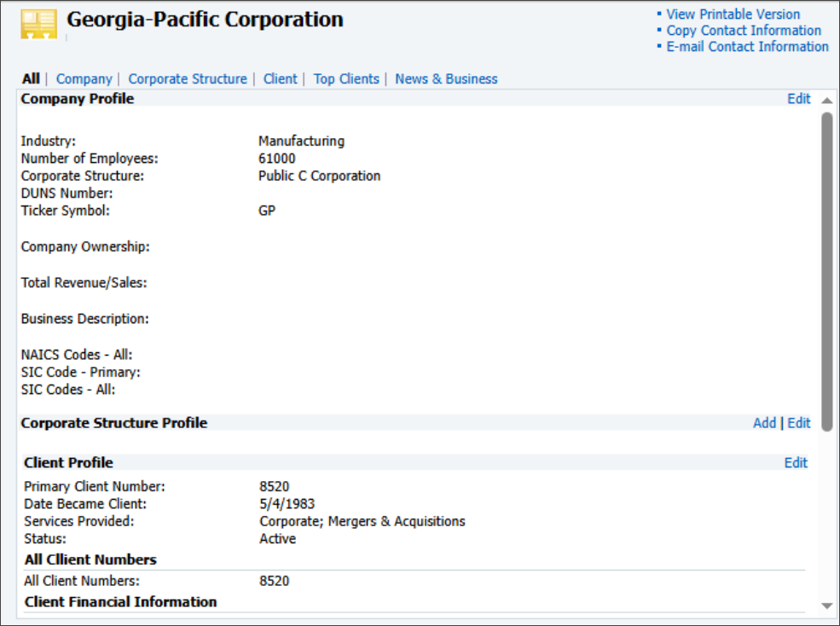
Task: Open the Corporate Structure tab
Action: point(188,78)
